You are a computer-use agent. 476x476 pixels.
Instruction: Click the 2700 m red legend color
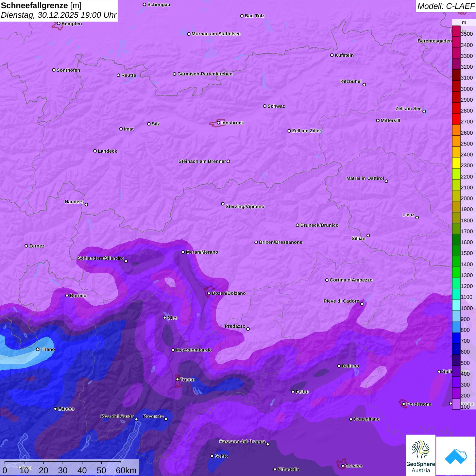tap(456, 119)
